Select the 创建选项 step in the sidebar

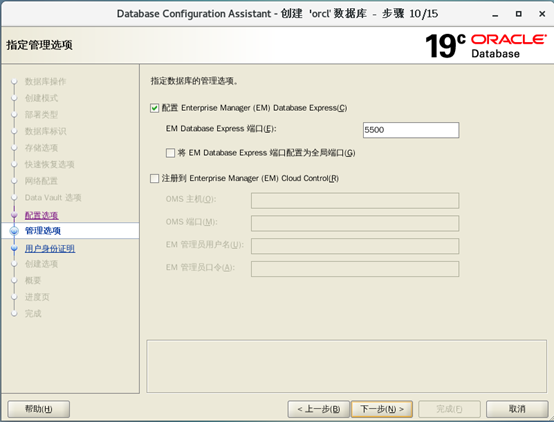tap(41, 264)
